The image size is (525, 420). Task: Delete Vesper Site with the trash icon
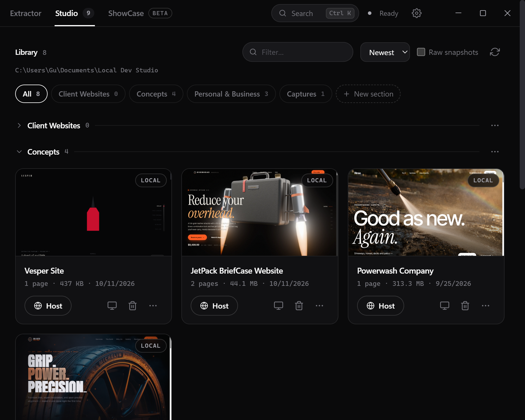[133, 306]
